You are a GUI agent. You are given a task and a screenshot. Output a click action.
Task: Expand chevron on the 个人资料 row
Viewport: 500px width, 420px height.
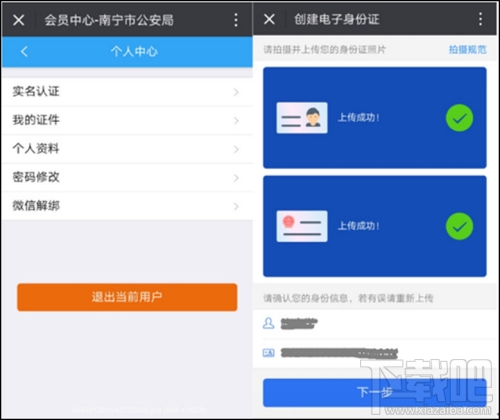point(236,149)
